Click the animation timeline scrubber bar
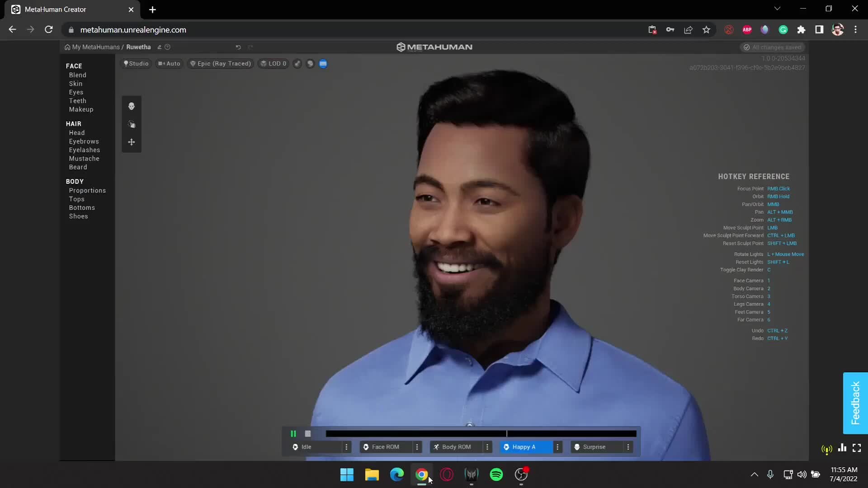 pos(481,434)
